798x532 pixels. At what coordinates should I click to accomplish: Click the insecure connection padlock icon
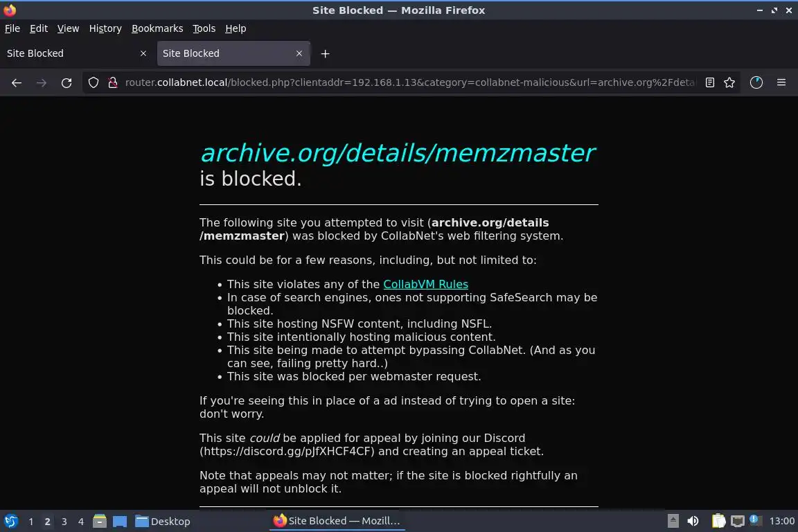pos(112,82)
